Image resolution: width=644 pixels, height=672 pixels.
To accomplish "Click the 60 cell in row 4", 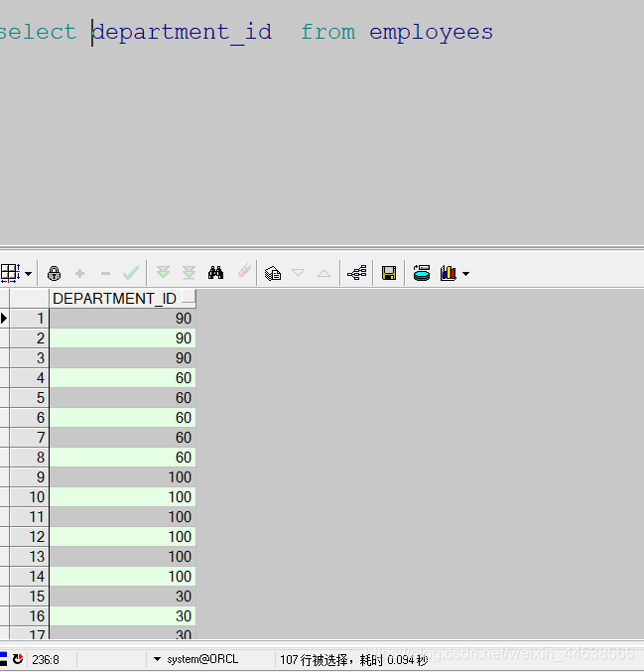I will point(123,378).
